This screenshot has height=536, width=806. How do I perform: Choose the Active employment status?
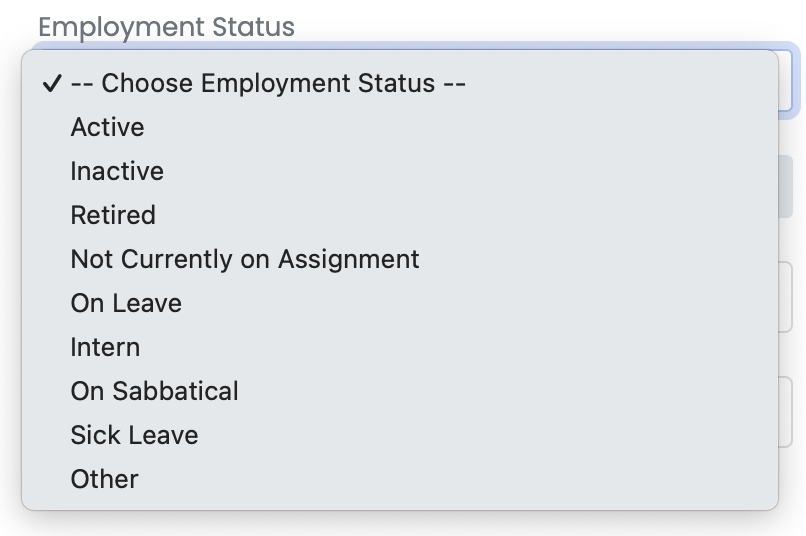[x=107, y=128]
